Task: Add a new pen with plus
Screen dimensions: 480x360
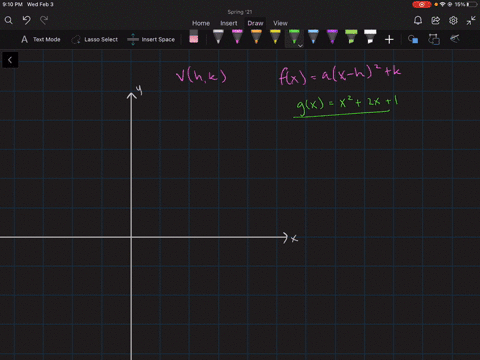Action: tap(389, 40)
